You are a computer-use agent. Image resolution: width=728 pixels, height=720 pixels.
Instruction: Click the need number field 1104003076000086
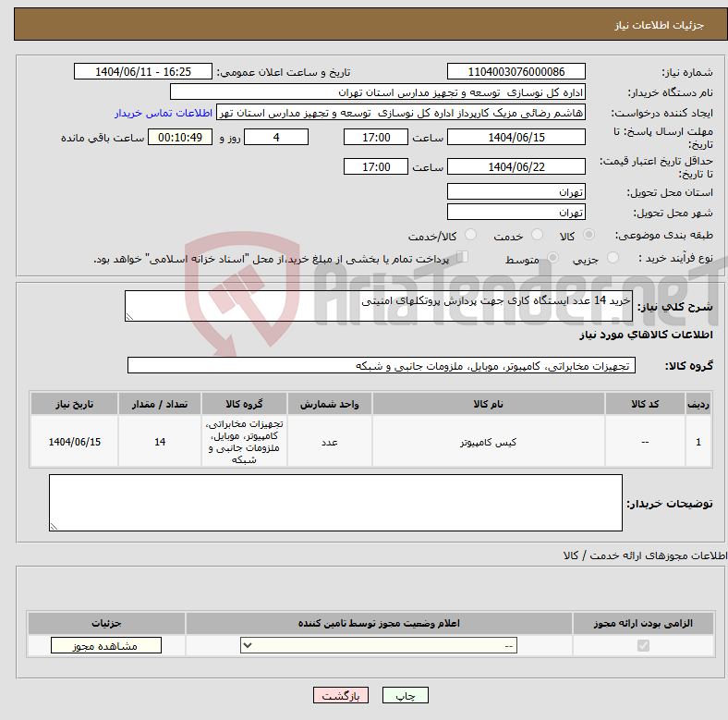pyautogui.click(x=516, y=71)
